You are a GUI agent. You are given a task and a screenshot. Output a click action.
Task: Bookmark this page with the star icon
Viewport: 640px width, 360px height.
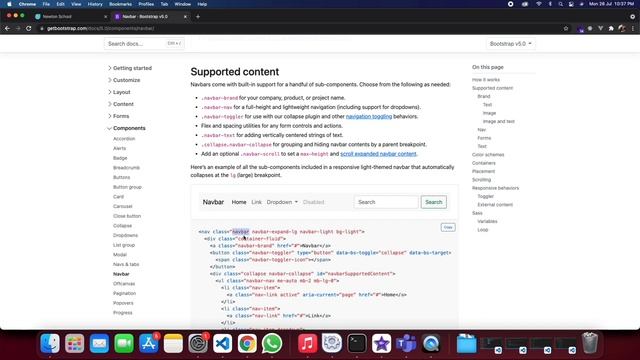[566, 29]
